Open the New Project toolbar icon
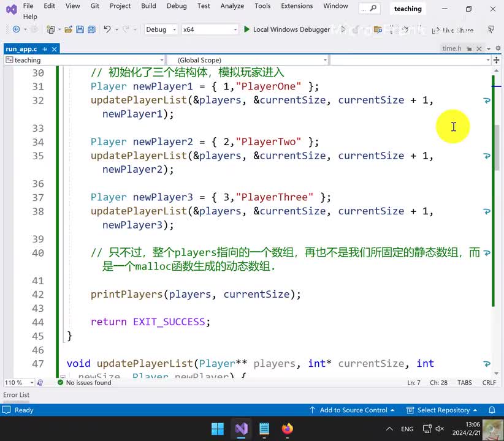Screen dimensions: 504x441 tap(50, 29)
